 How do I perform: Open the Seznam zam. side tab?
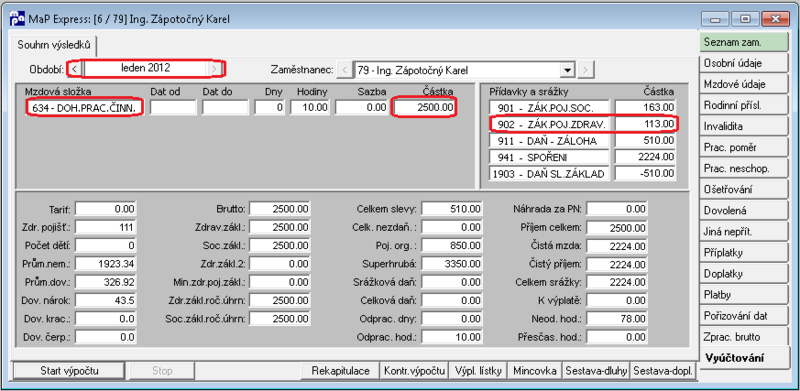(x=743, y=42)
